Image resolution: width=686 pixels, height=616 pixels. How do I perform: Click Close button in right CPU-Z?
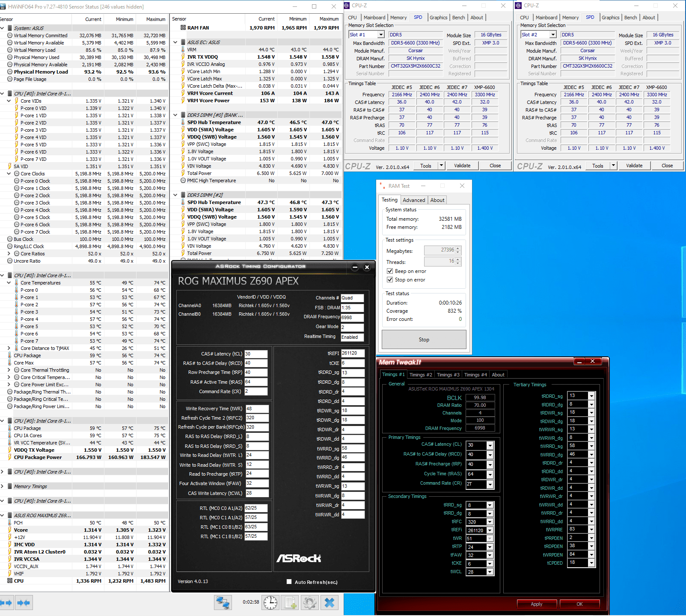[667, 166]
